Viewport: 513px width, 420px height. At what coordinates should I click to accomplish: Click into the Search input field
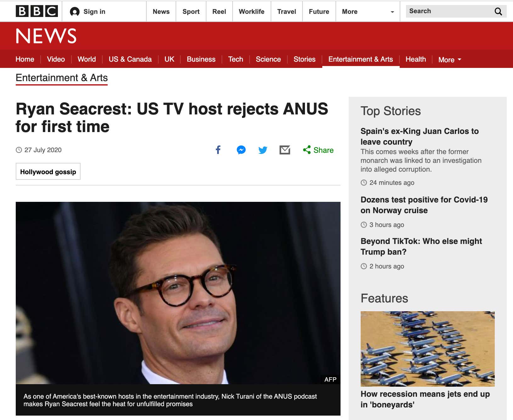point(449,11)
